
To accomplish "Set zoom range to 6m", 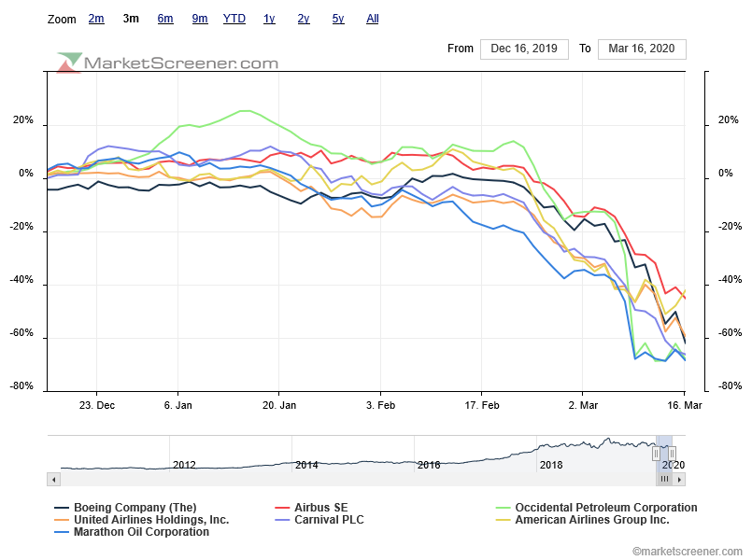I will [x=165, y=19].
